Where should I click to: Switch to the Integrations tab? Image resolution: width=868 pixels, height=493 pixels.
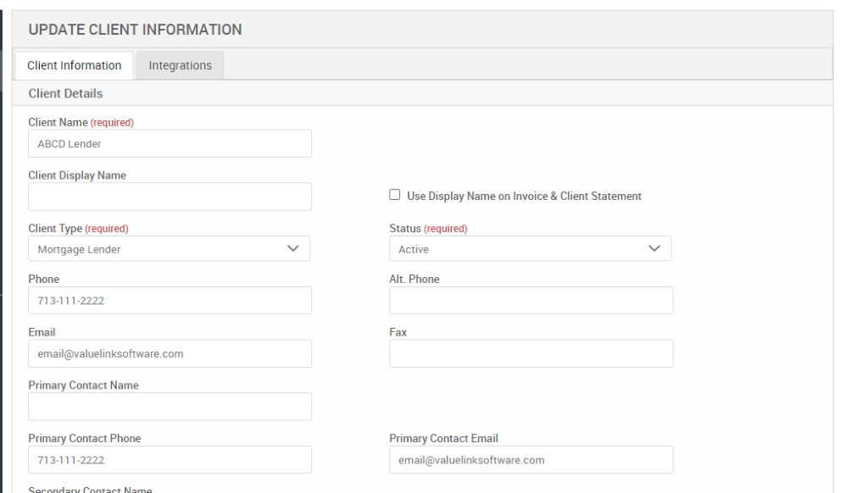click(179, 64)
